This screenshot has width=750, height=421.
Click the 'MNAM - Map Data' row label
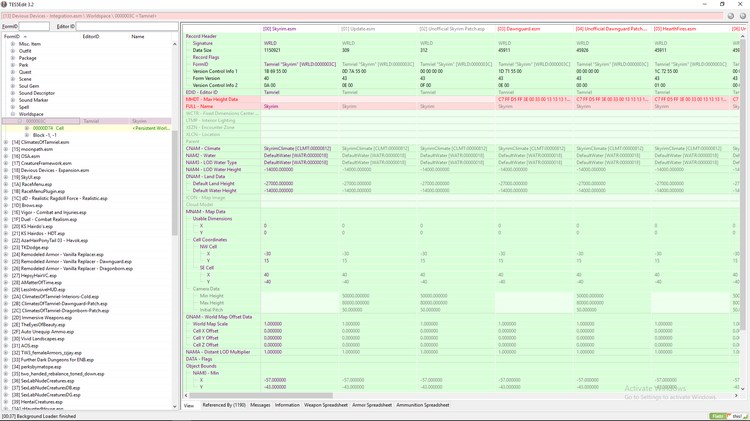click(x=205, y=212)
